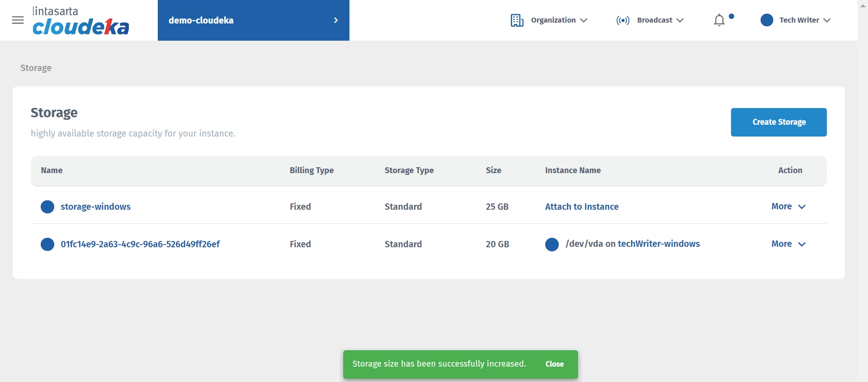Click the storage-windows row status circle
The height and width of the screenshot is (382, 868).
pyautogui.click(x=47, y=207)
